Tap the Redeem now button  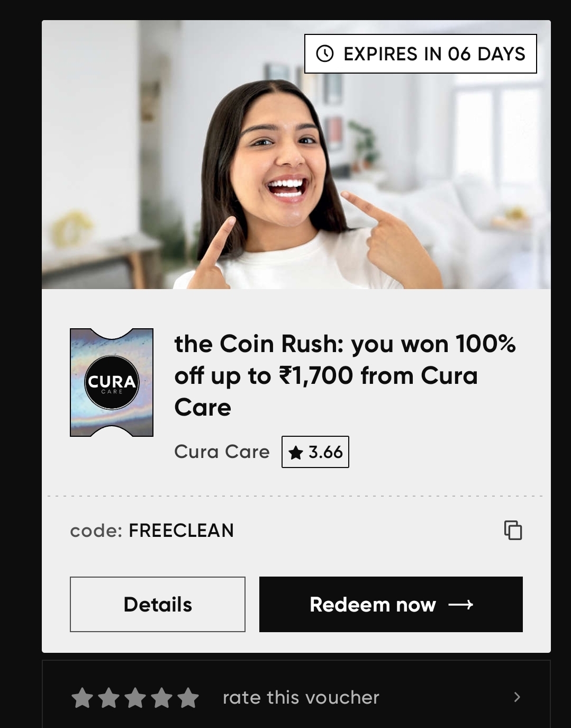391,604
